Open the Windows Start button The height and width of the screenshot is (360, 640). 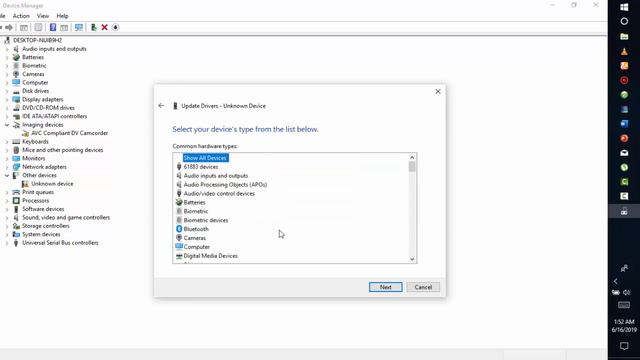click(x=624, y=7)
